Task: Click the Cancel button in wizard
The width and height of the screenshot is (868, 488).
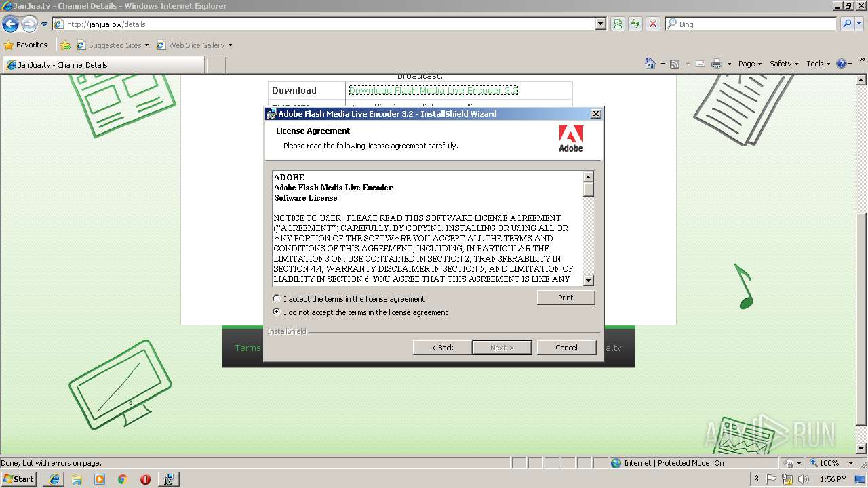Action: (x=566, y=348)
